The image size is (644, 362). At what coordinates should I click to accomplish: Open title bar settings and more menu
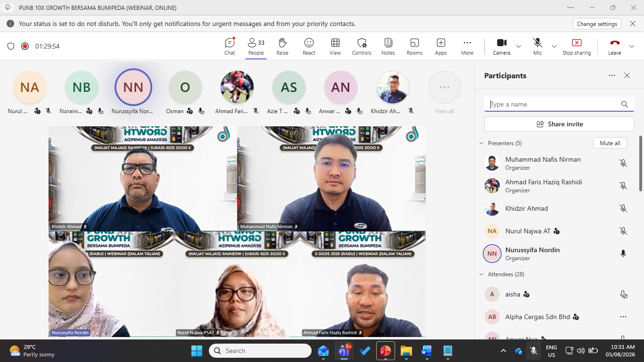tap(570, 8)
